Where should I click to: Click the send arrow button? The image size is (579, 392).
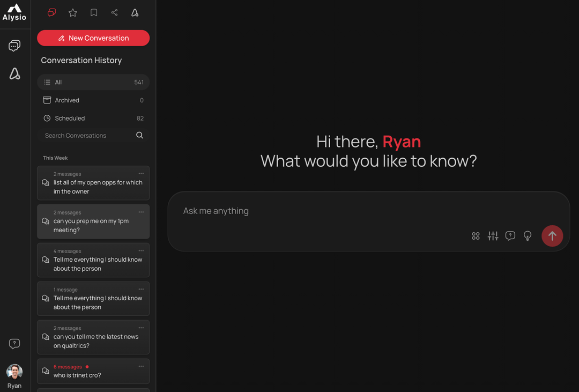(552, 236)
